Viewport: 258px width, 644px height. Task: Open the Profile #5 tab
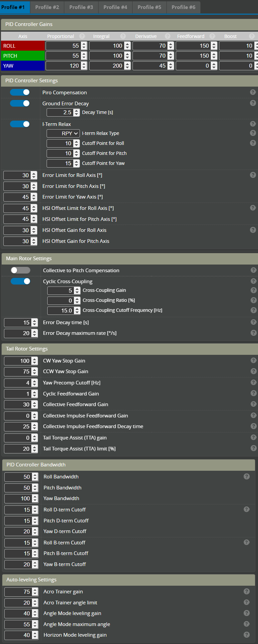149,7
